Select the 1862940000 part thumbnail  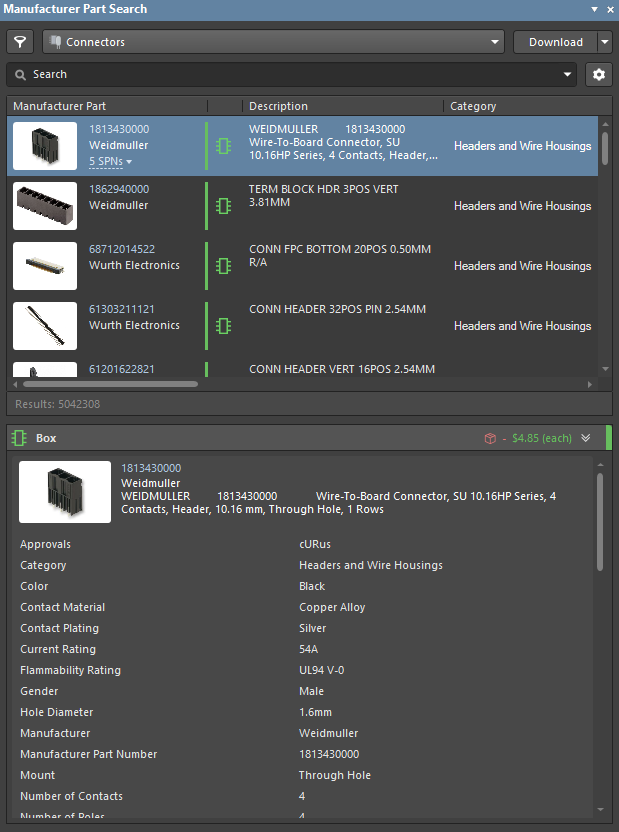45,206
